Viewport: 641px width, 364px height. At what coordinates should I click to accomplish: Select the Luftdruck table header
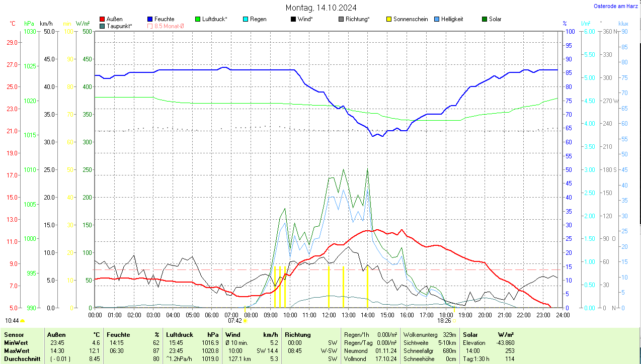pyautogui.click(x=179, y=335)
